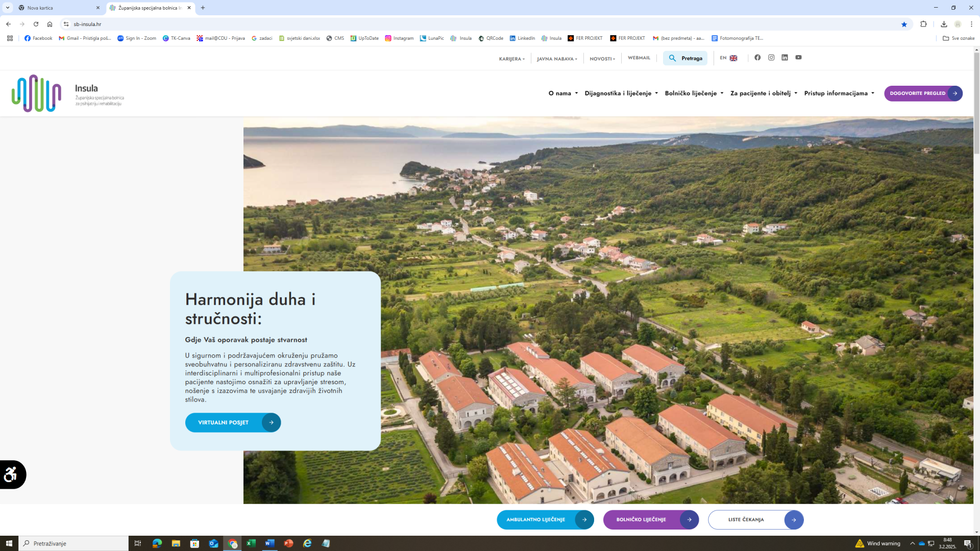Open the Sve oznake bookmarks folder
Screen dimensions: 980x551
click(x=959, y=38)
